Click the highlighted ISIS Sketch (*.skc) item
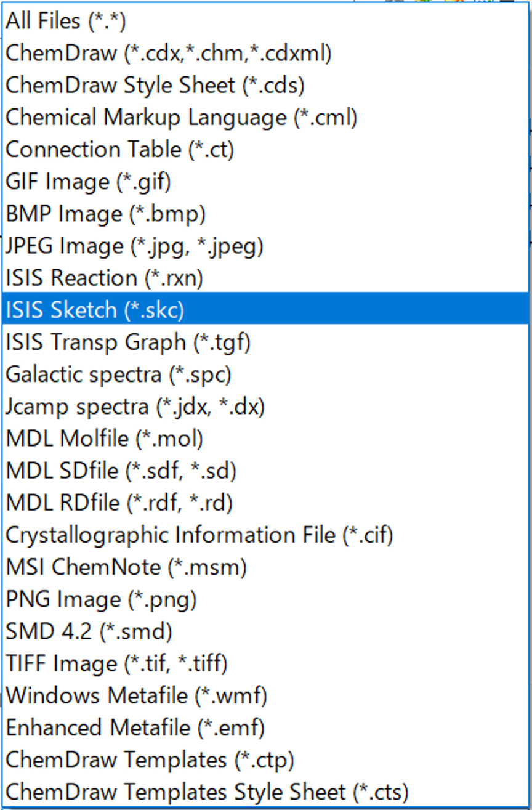Viewport: 532px width, 810px height. pos(95,310)
